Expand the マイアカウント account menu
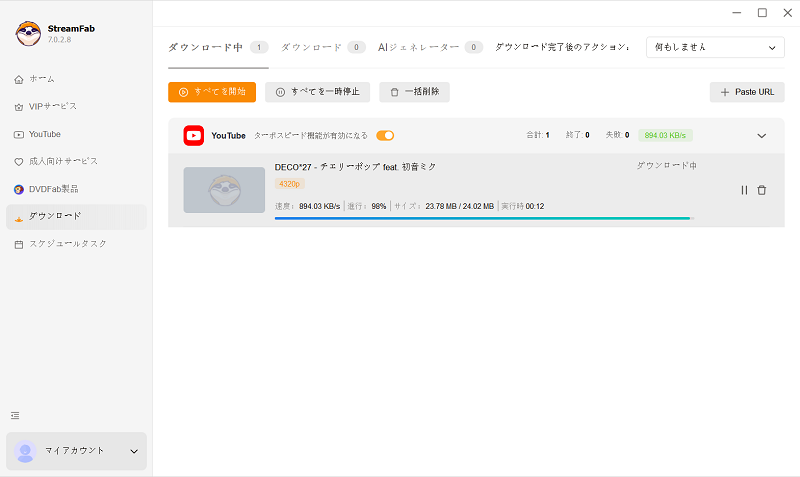This screenshot has height=477, width=800. (x=77, y=451)
